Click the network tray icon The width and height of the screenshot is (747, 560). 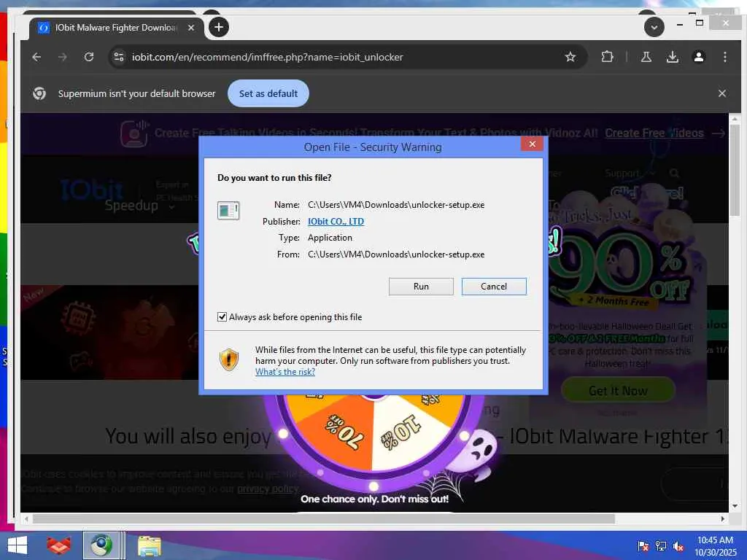coord(661,545)
